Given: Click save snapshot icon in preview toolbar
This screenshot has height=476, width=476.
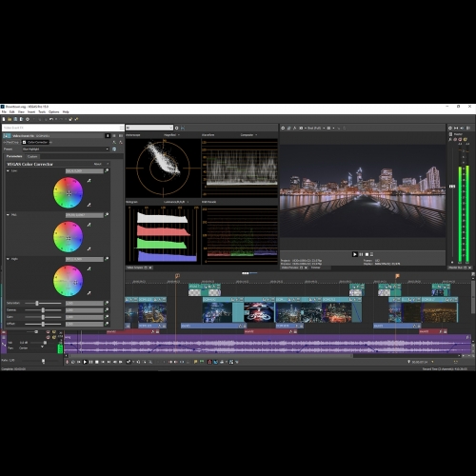Looking at the screenshot, I should pyautogui.click(x=345, y=128).
